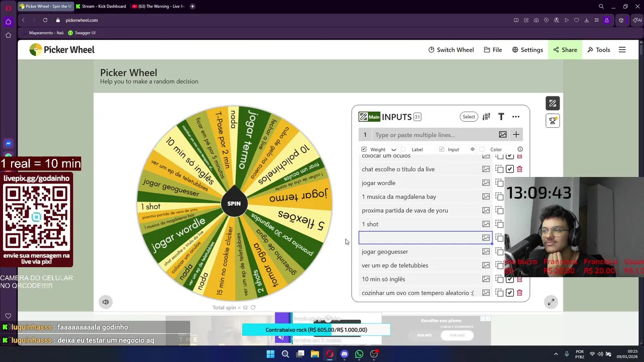
Task: Open the Share menu
Action: click(x=565, y=50)
